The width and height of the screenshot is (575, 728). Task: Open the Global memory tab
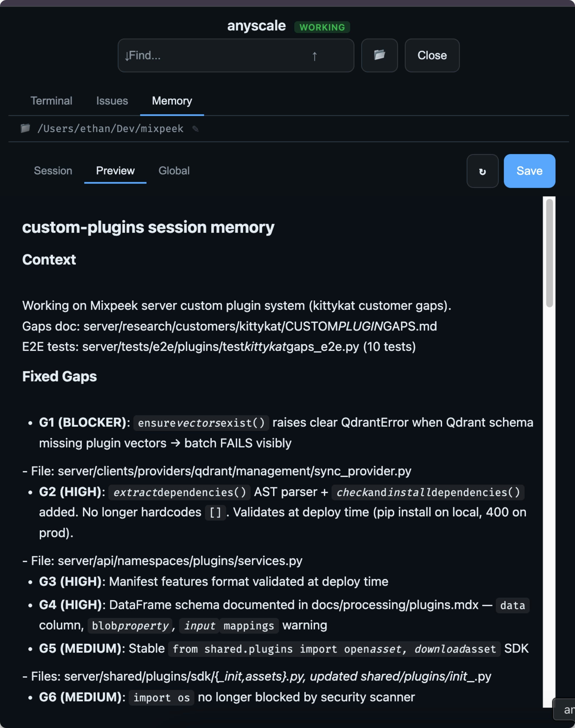[174, 171]
